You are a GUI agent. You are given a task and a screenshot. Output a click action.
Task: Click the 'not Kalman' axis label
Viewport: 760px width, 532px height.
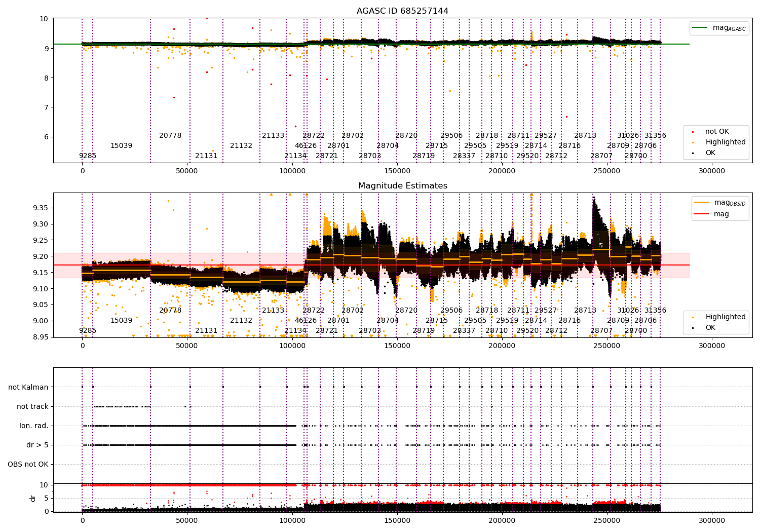[28, 388]
